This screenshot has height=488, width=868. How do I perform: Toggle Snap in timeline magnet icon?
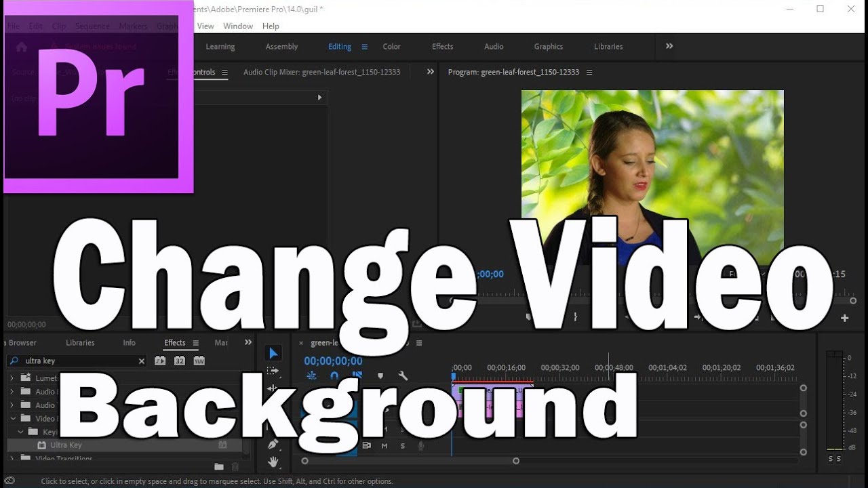point(334,375)
